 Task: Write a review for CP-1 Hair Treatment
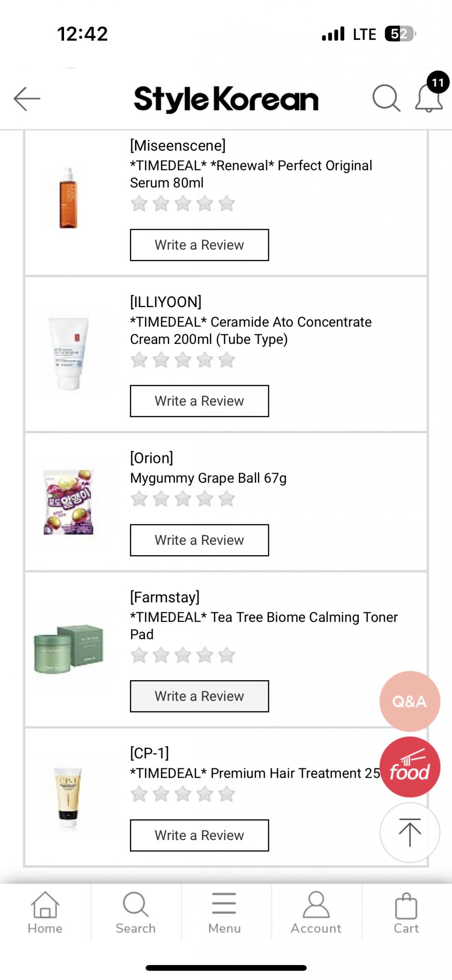click(x=199, y=835)
